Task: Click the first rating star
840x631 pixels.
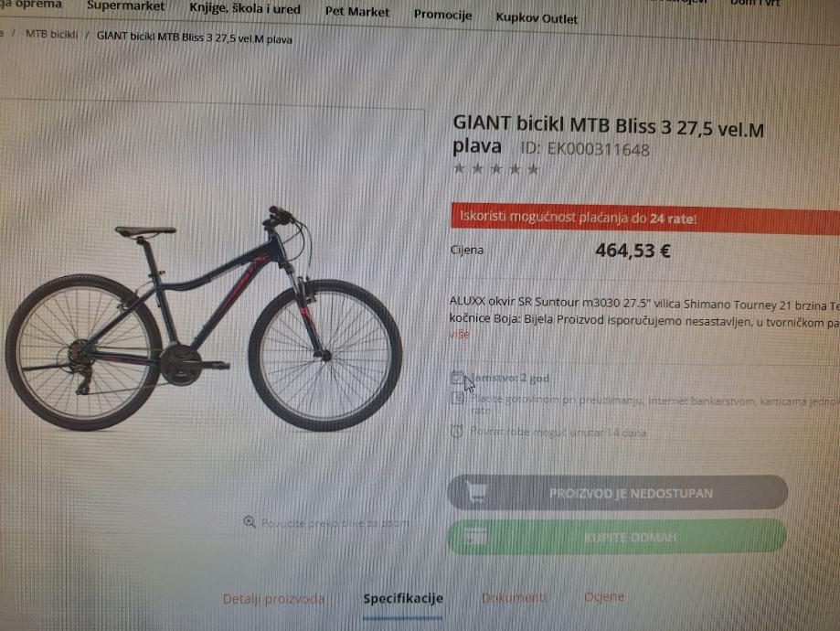Action: click(459, 169)
